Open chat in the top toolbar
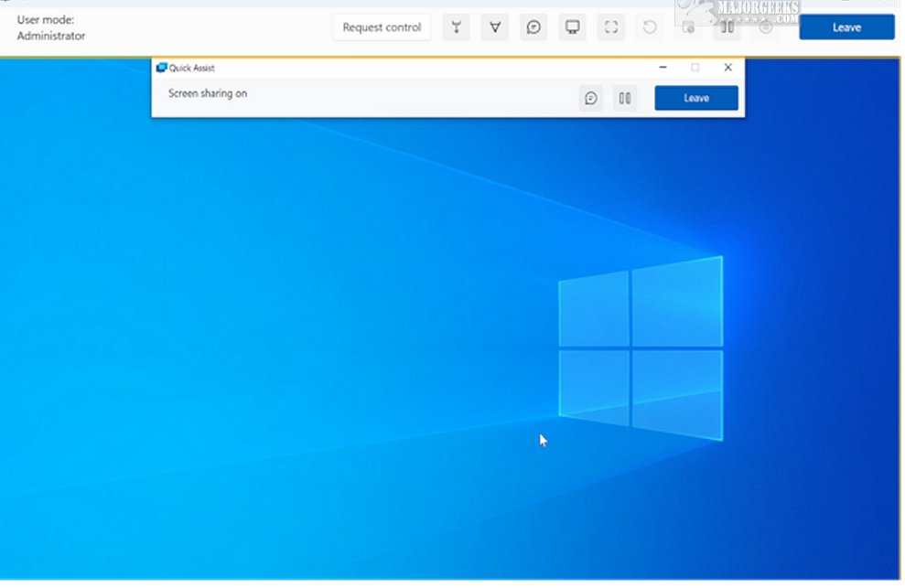 [x=533, y=27]
